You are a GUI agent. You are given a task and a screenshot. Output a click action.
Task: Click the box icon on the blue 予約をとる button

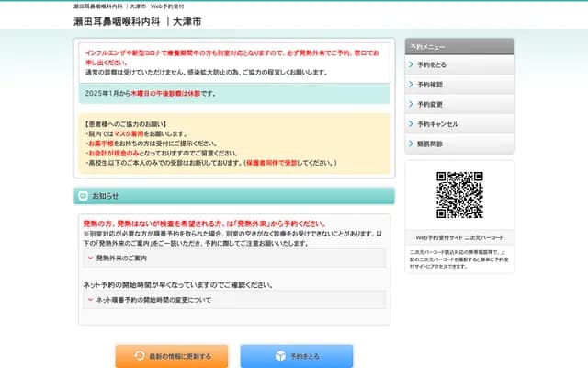pos(280,356)
